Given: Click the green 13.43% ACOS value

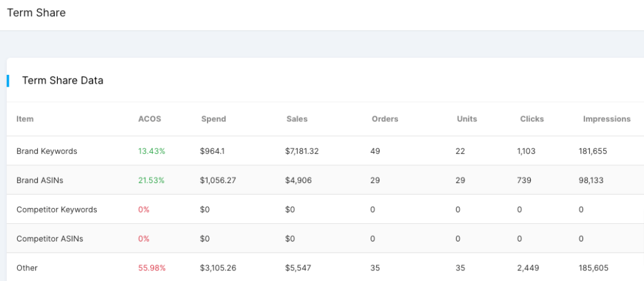Looking at the screenshot, I should (x=151, y=152).
